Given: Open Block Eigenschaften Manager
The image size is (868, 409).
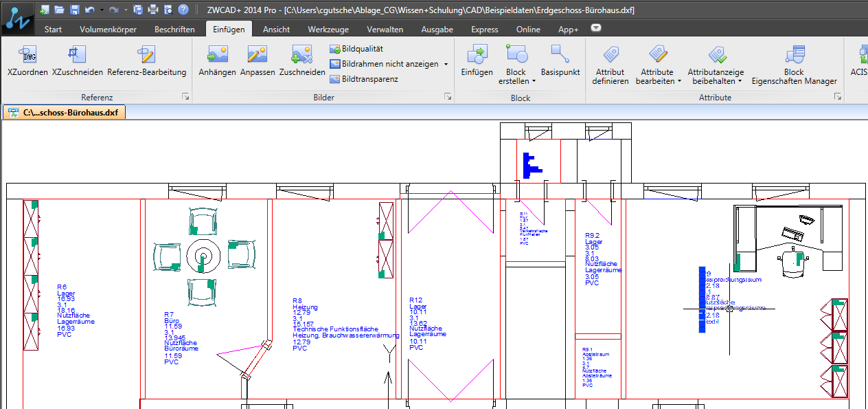Looking at the screenshot, I should click(794, 55).
